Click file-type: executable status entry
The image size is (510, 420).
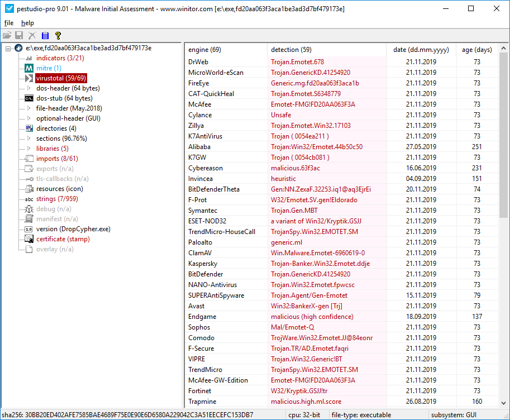pyautogui.click(x=361, y=415)
